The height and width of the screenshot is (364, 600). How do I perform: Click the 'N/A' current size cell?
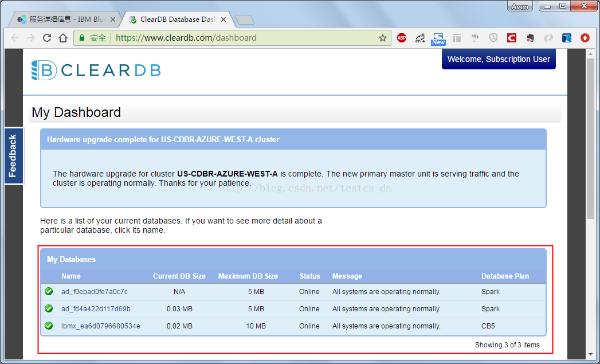pos(179,292)
